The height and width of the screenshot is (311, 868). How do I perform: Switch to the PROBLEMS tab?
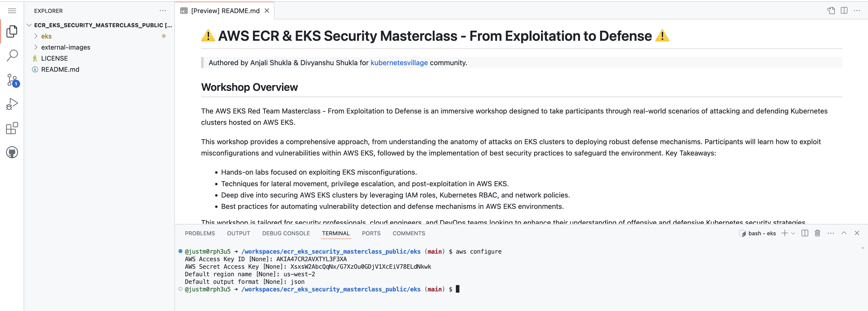[x=200, y=234]
